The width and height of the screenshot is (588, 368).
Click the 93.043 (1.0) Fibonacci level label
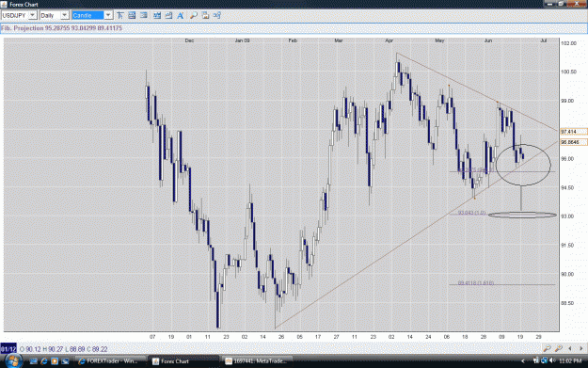pos(471,213)
